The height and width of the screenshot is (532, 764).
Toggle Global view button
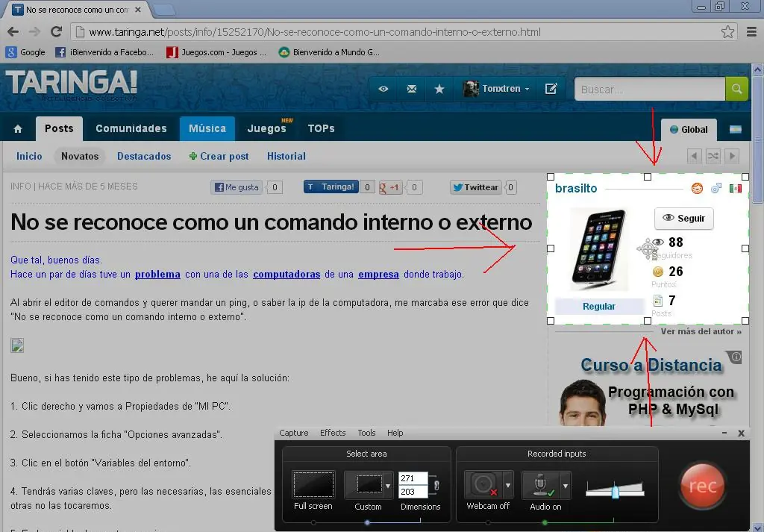tap(689, 130)
